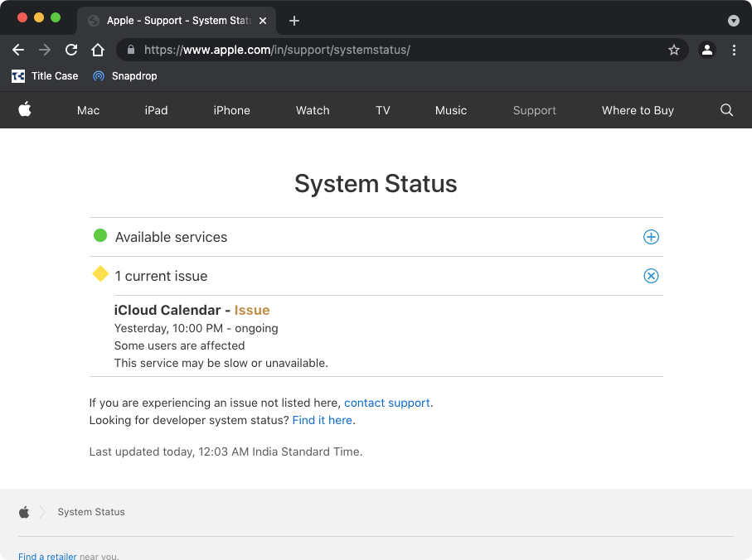Open the Music navigation item
Screen dimensions: 752x560
[x=451, y=111]
